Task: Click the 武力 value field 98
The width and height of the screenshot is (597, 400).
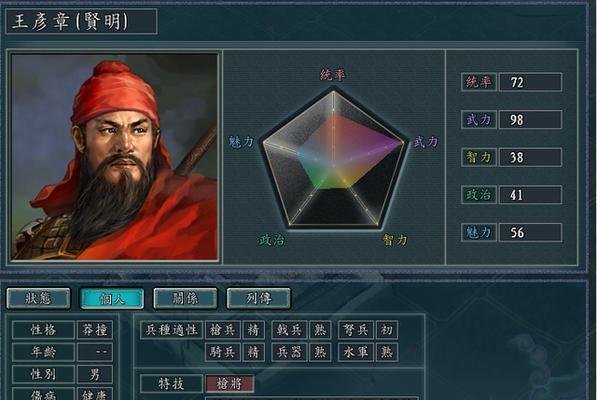Action: (530, 120)
